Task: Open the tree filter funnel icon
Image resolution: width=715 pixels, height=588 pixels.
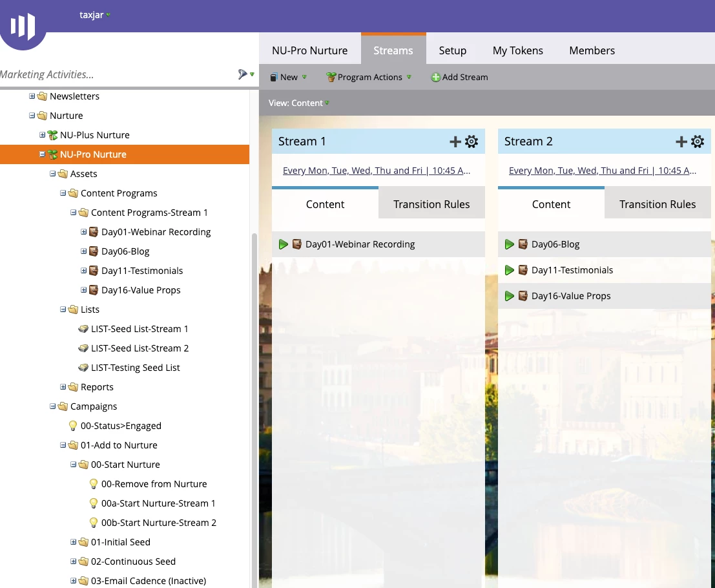Action: [243, 74]
